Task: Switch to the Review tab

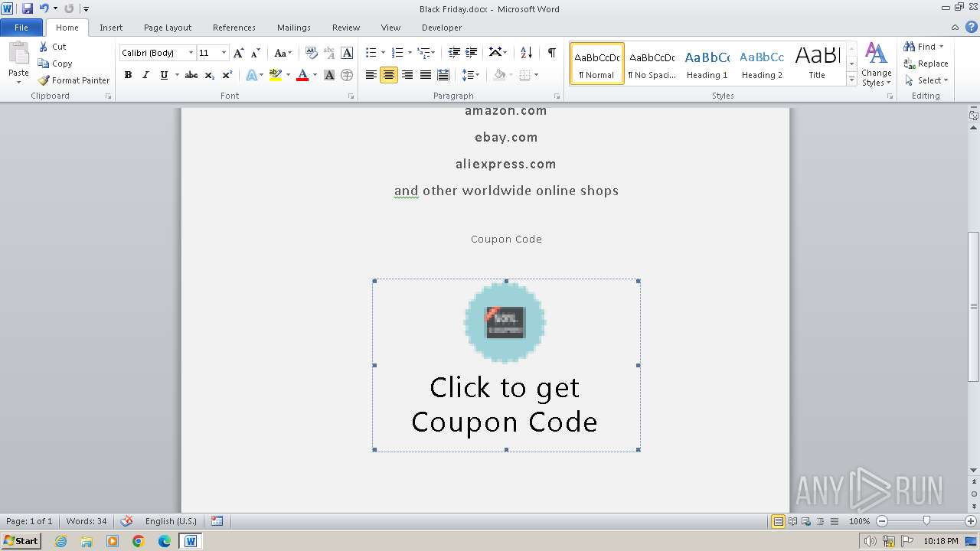Action: coord(346,28)
